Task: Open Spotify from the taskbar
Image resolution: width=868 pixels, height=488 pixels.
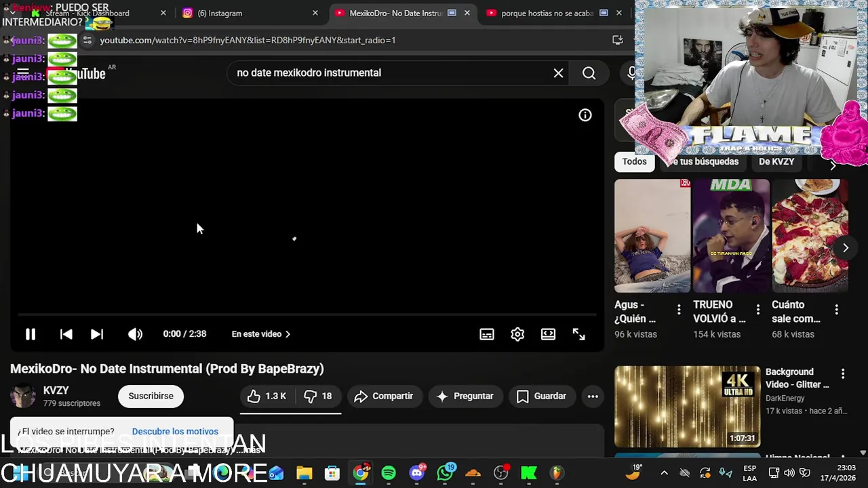Action: tap(389, 473)
